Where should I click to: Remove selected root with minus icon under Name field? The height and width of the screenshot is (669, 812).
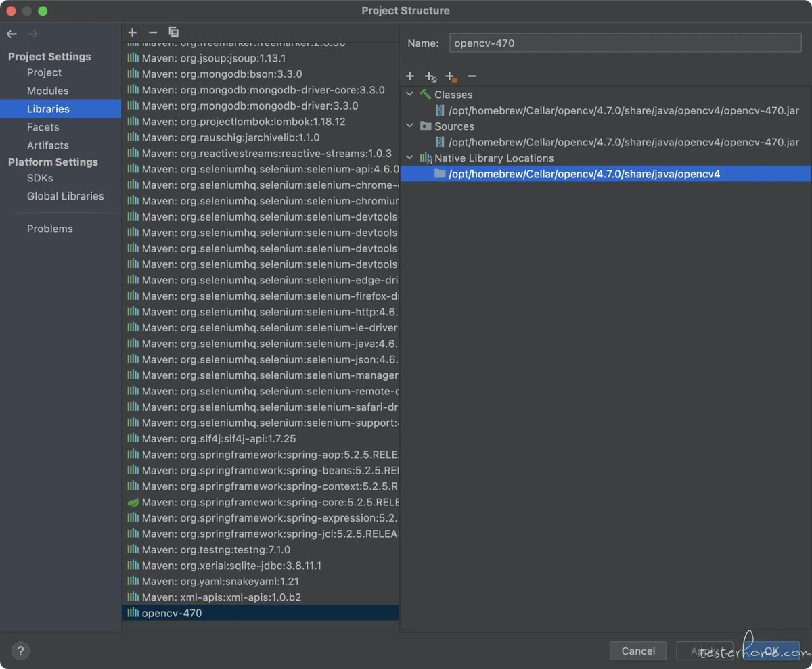[x=472, y=76]
